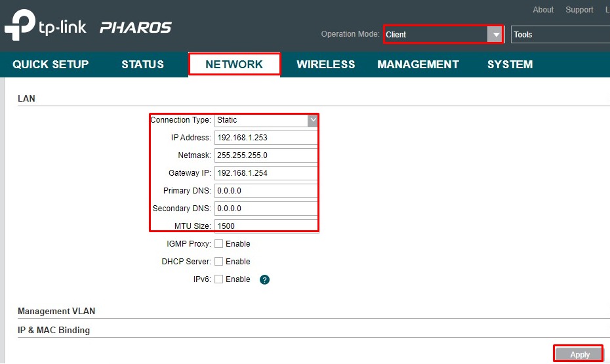Click the tp-link logo icon
The width and height of the screenshot is (610, 364).
20,25
